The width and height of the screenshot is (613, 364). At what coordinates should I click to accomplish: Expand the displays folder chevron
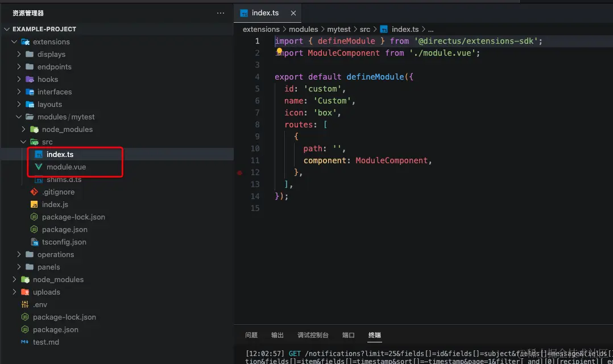(x=19, y=55)
